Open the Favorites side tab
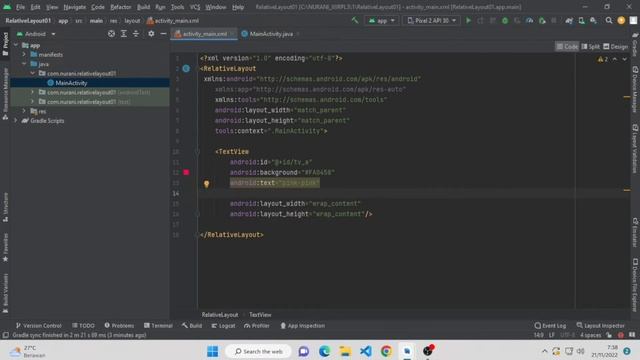Image resolution: width=640 pixels, height=360 pixels. coord(5,247)
